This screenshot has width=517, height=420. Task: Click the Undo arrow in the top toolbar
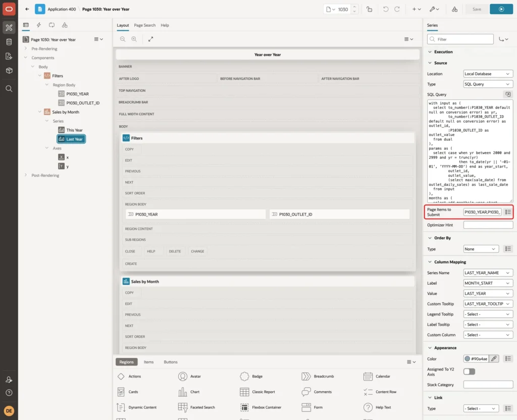pos(385,9)
